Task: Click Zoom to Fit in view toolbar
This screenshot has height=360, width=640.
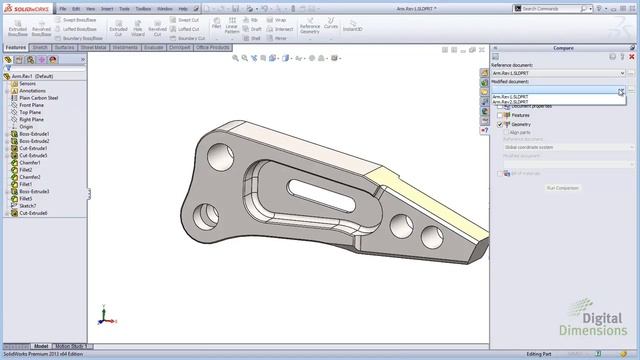Action: (x=236, y=58)
